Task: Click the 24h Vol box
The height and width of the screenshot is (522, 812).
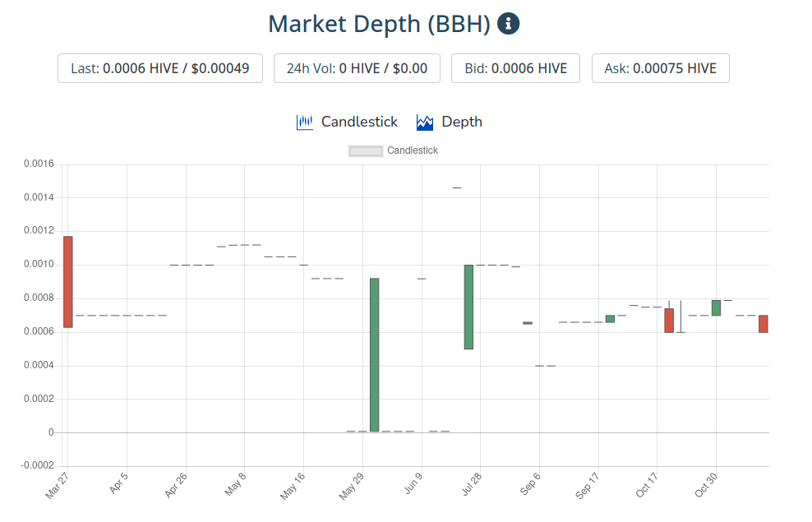Action: tap(357, 68)
